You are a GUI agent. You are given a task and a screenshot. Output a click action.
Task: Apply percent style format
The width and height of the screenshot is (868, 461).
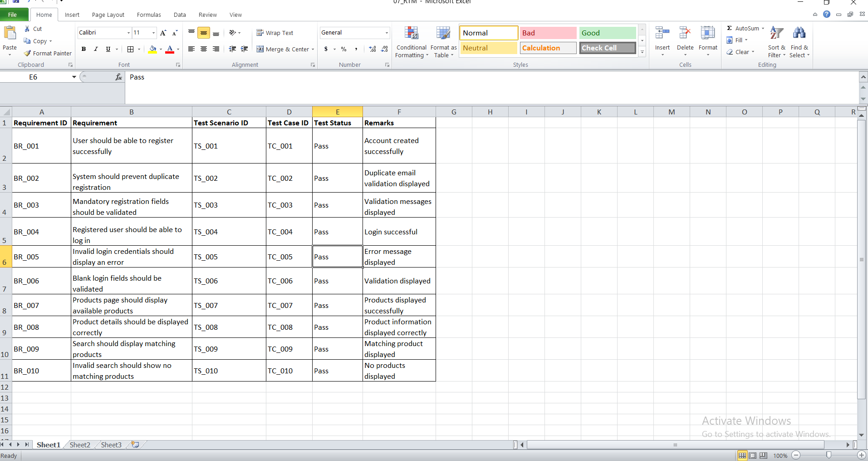(344, 49)
